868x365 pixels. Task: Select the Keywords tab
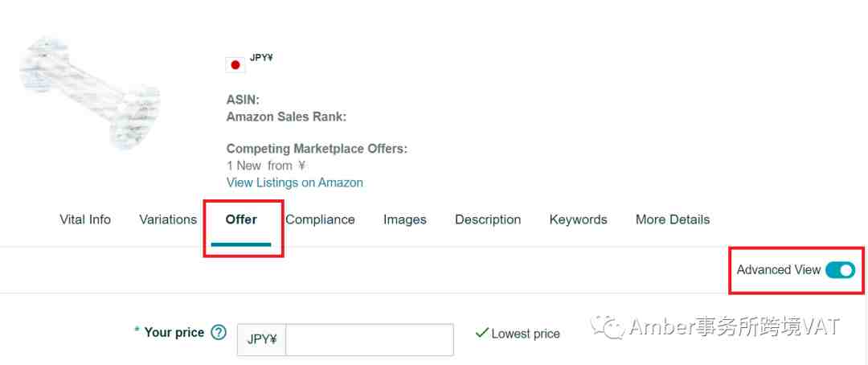(x=579, y=219)
